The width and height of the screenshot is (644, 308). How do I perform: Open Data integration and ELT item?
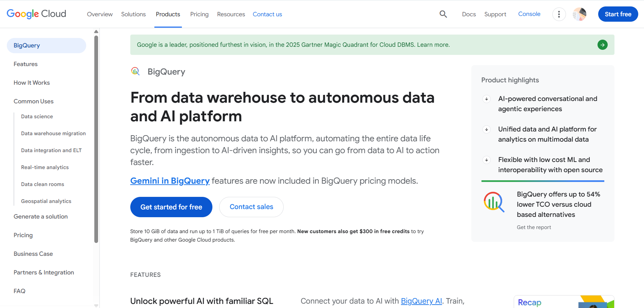pyautogui.click(x=51, y=150)
